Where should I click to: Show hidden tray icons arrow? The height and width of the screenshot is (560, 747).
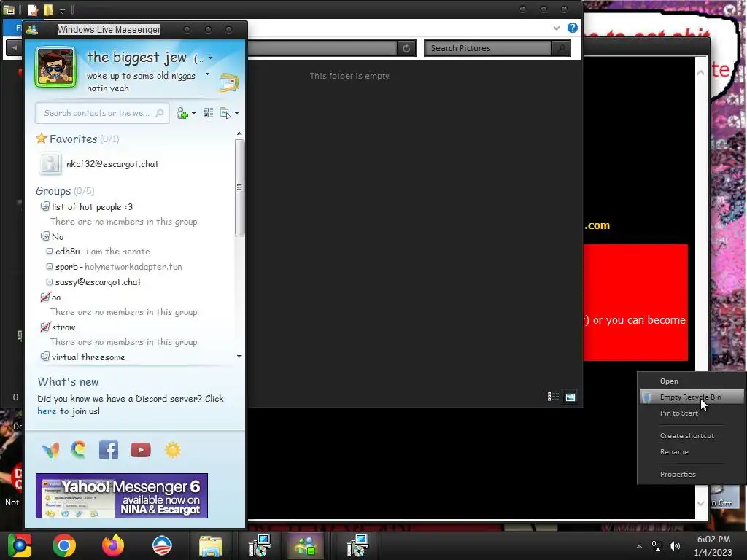(x=639, y=546)
